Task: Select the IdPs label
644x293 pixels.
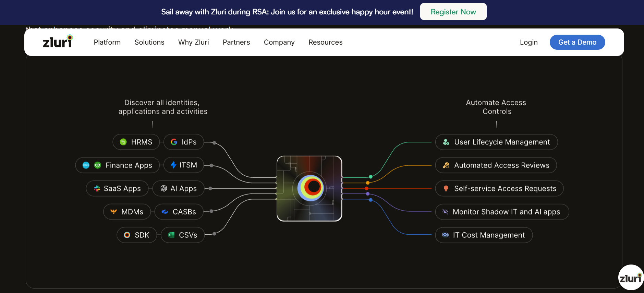Action: (189, 142)
